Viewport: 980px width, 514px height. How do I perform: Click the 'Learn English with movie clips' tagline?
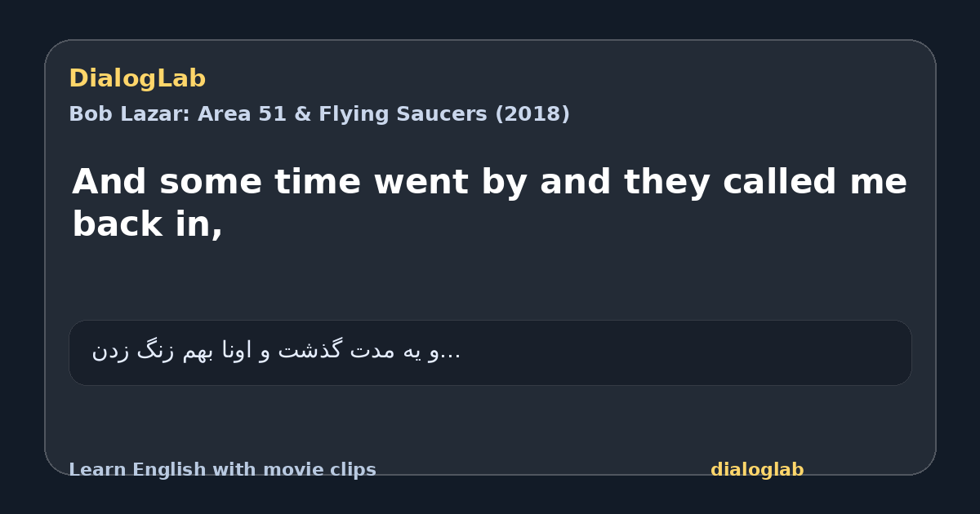point(222,470)
